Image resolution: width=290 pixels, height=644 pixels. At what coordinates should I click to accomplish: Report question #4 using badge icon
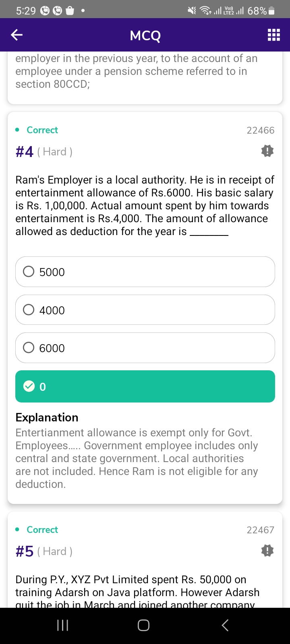267,151
